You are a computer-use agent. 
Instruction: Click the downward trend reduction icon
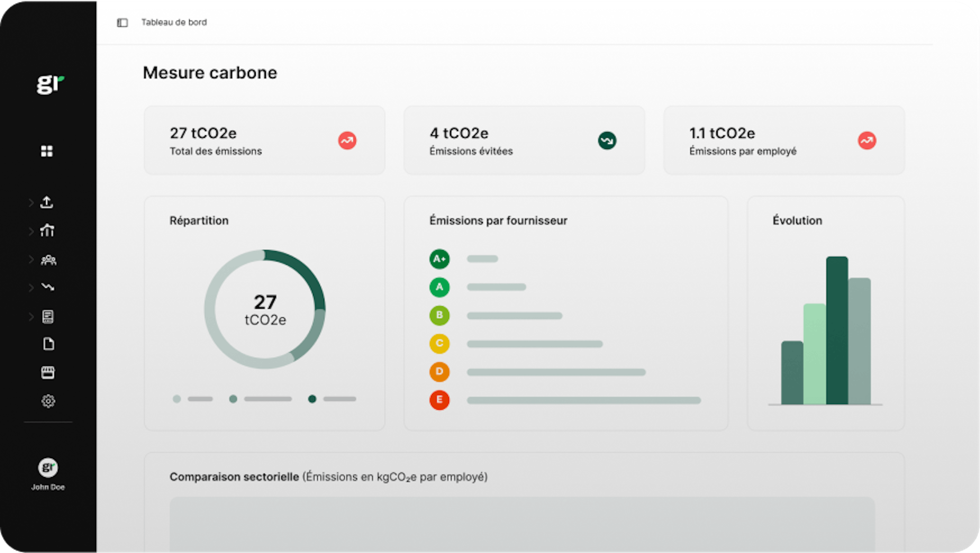coord(48,287)
